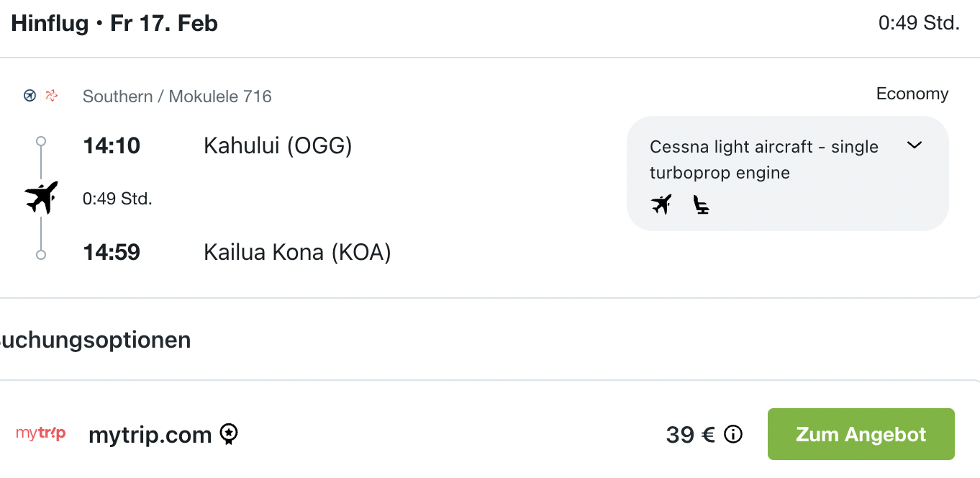Screen dimensions: 980x478
Task: Click the red Mokulele airline logo icon
Action: coord(51,96)
